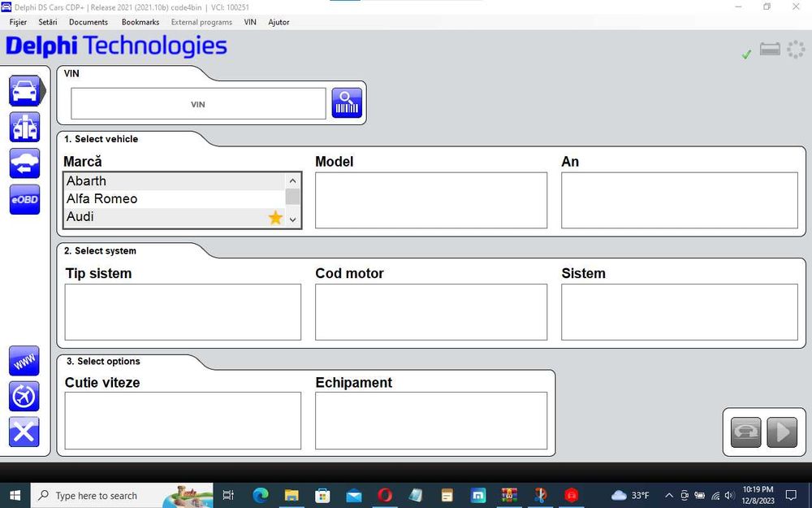Click the VCI connection spinner icon
This screenshot has height=508, width=812.
point(796,50)
